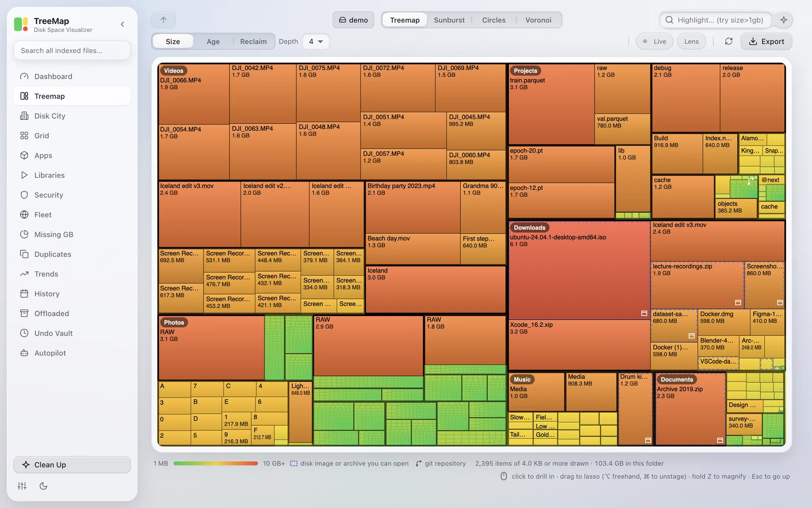Click the sparkle icon next to the highlight field

(x=784, y=20)
